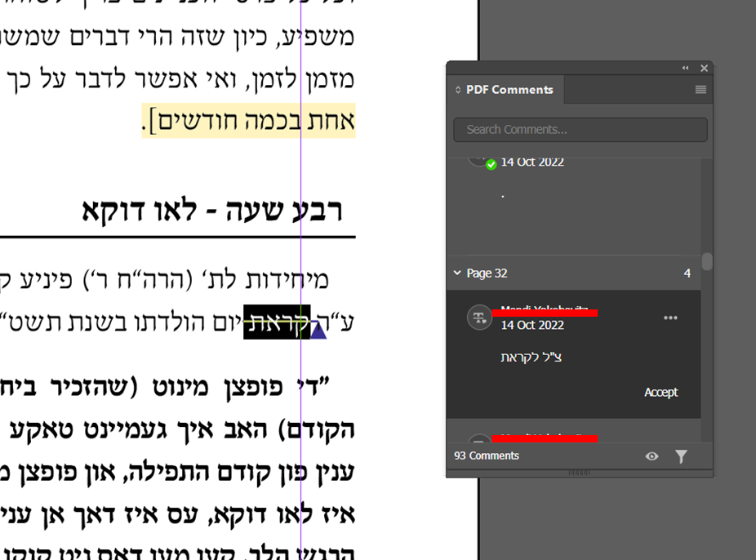The image size is (756, 560).
Task: Click the panel bottom resize grip
Action: [579, 473]
